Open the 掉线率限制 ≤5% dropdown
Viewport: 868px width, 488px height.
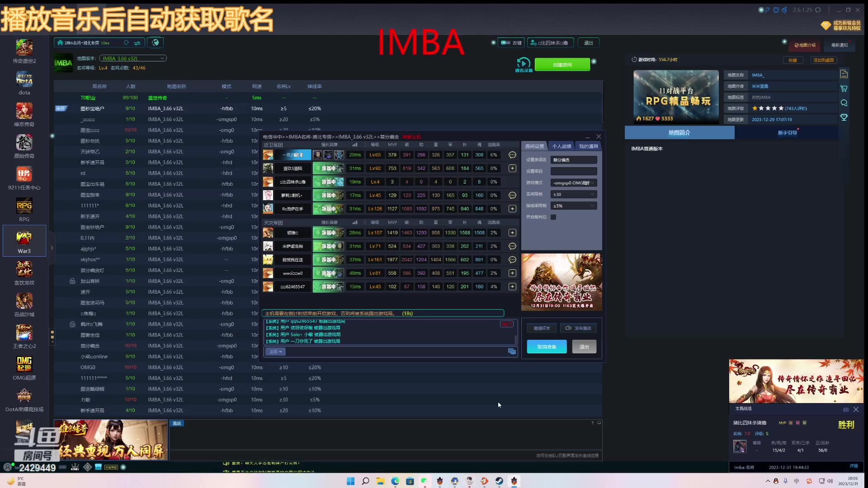coord(574,206)
